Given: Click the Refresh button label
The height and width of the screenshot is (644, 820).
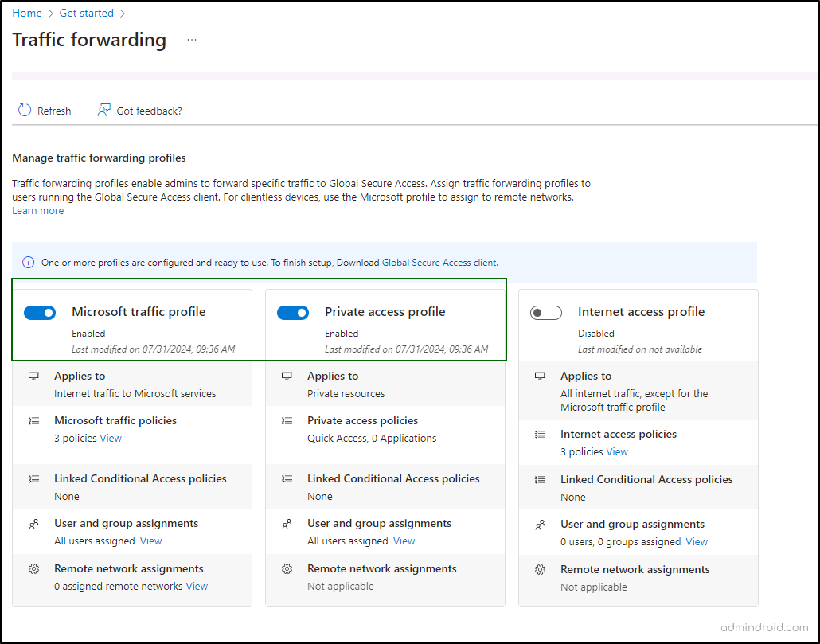Looking at the screenshot, I should coord(54,111).
